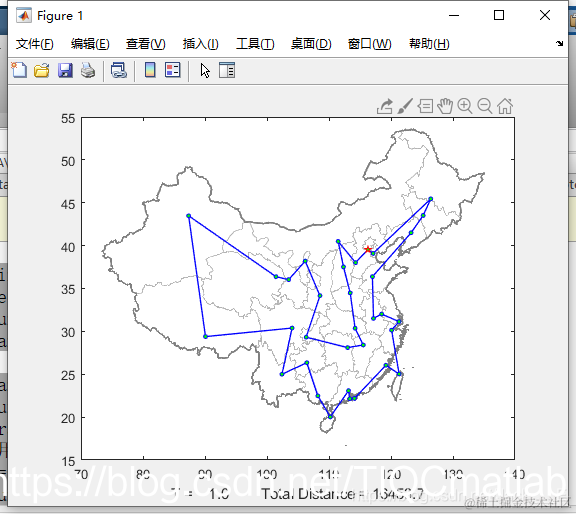Insert a colorbar from the toolbar
This screenshot has width=576, height=514.
[150, 70]
